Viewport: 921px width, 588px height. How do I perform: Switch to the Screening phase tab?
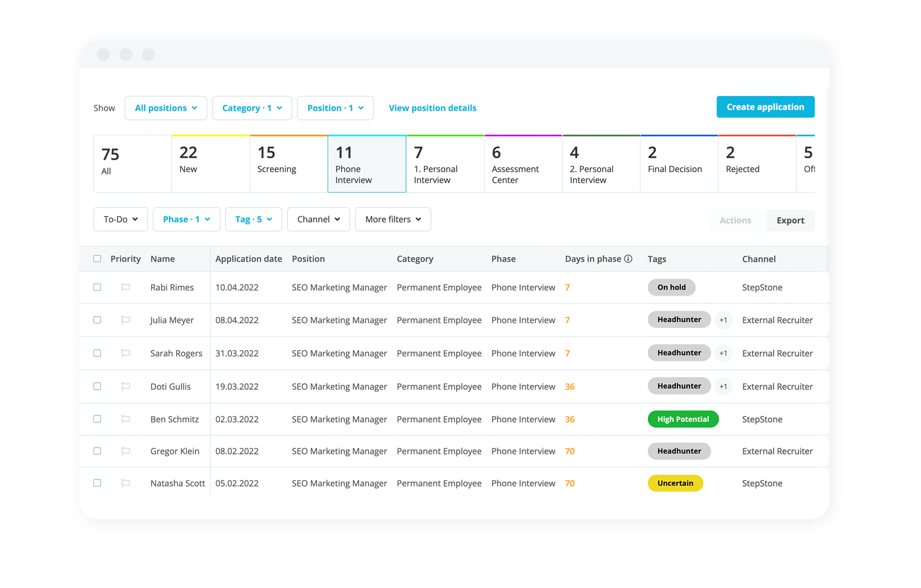pyautogui.click(x=288, y=164)
